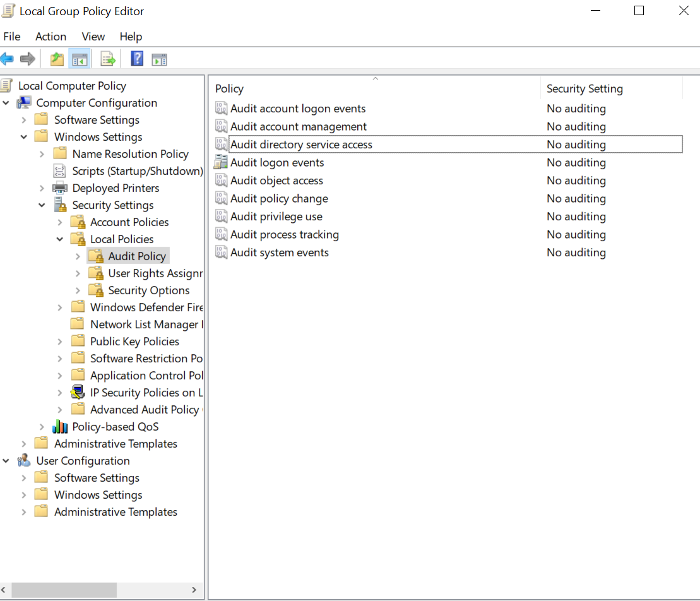Open the View menu

tap(93, 36)
